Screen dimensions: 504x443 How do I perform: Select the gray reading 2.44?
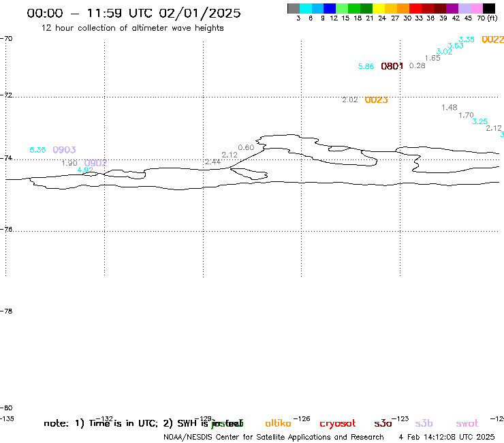pyautogui.click(x=212, y=162)
